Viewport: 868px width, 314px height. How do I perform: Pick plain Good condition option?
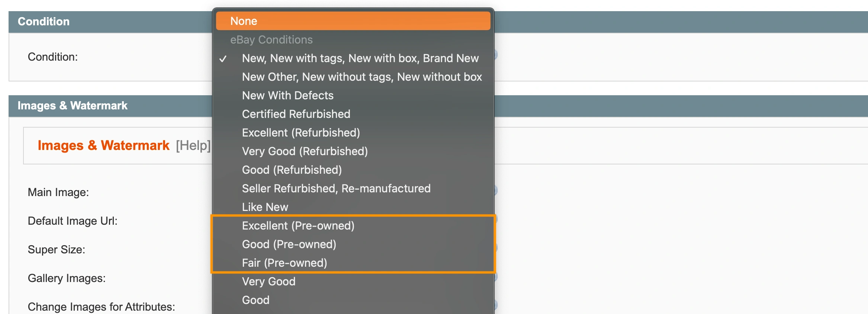pos(255,300)
